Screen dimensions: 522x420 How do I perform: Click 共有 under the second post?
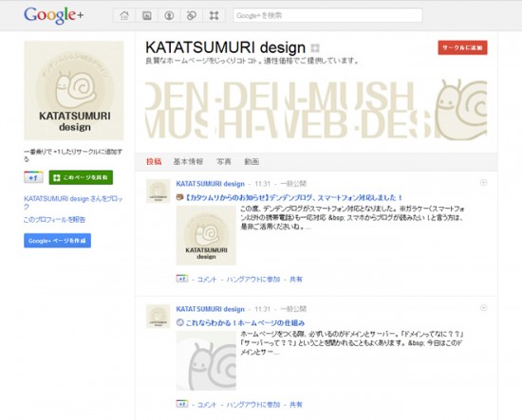click(296, 405)
